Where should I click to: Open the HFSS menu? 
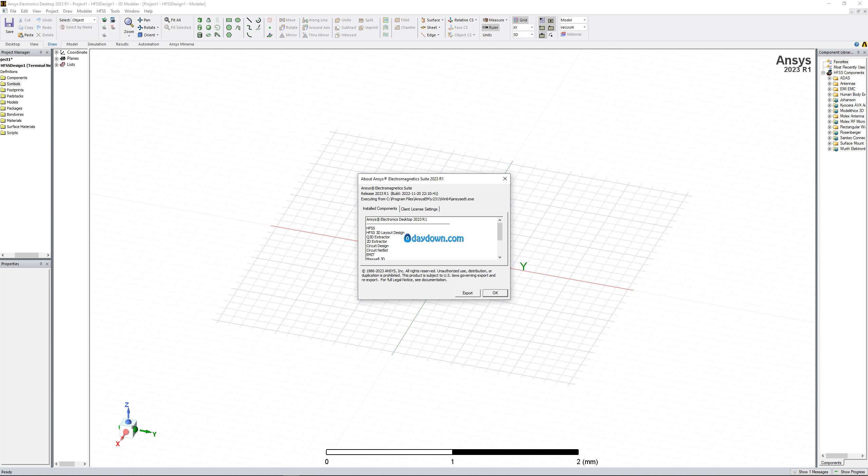[101, 11]
